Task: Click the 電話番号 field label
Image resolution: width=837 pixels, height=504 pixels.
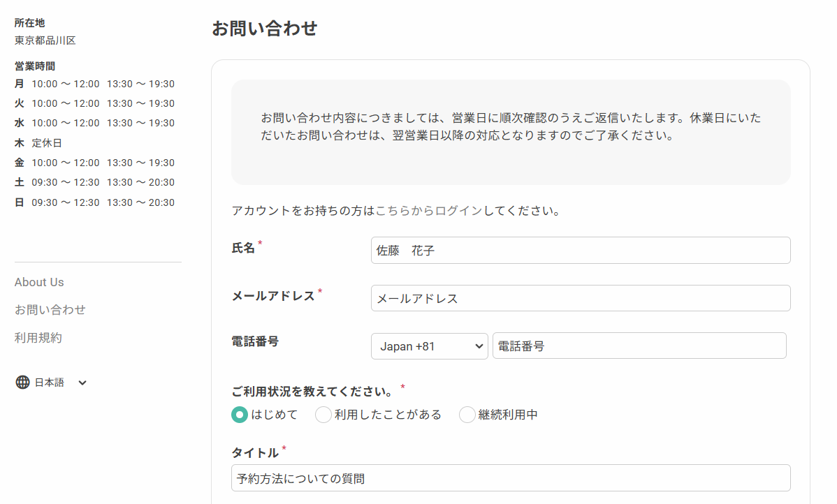Action: (255, 341)
